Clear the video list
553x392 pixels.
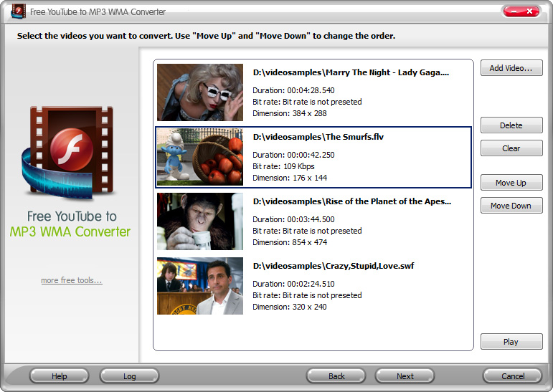point(511,148)
